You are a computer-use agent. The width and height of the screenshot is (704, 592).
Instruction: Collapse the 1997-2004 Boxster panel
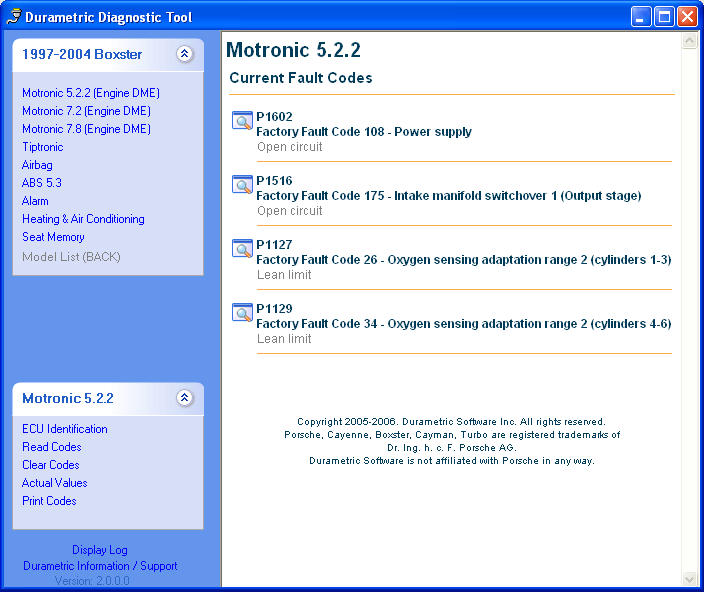tap(184, 54)
